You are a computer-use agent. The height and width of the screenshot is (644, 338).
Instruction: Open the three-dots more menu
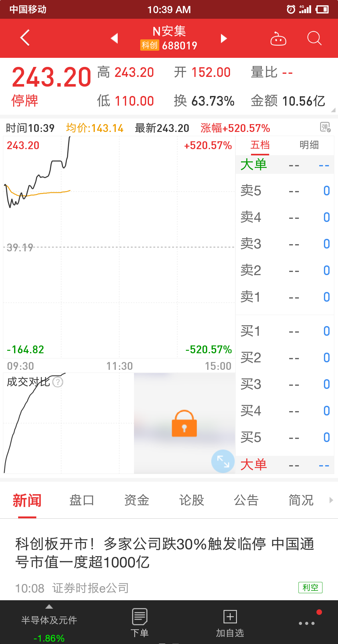coord(307,623)
